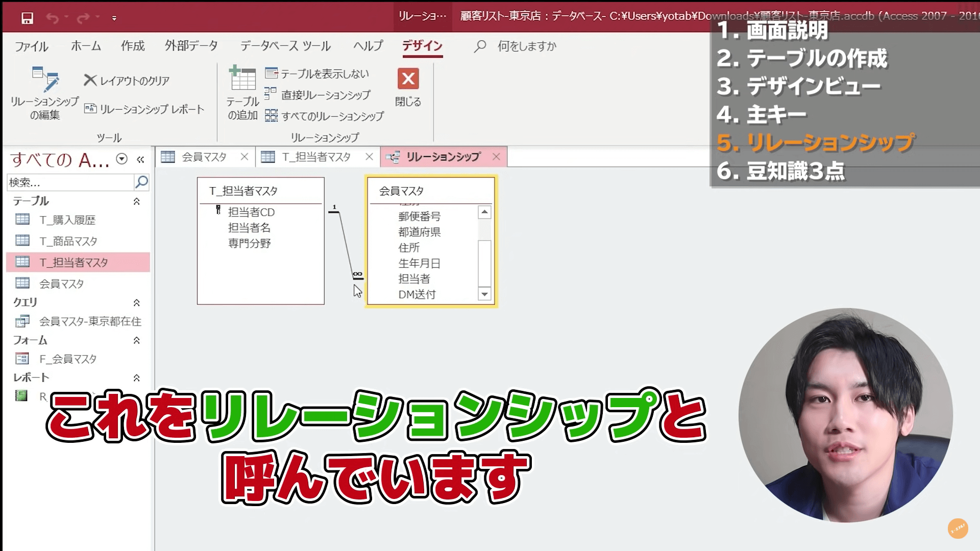Open the F_会員マスタ form
Viewport: 980px width, 551px height.
pos(68,359)
